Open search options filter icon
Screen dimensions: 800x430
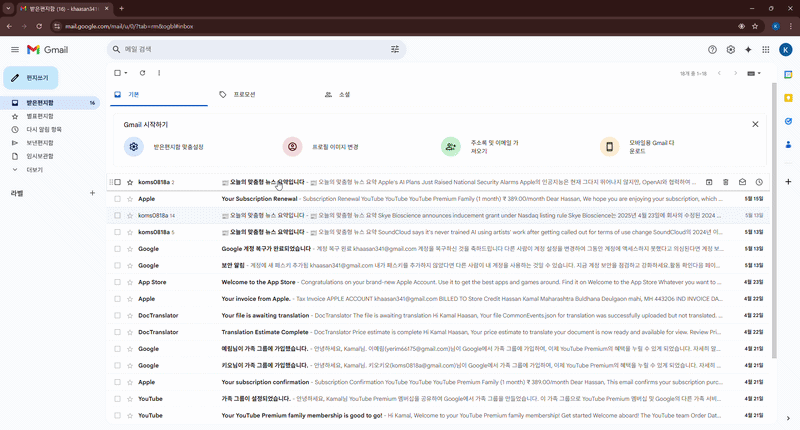click(395, 49)
